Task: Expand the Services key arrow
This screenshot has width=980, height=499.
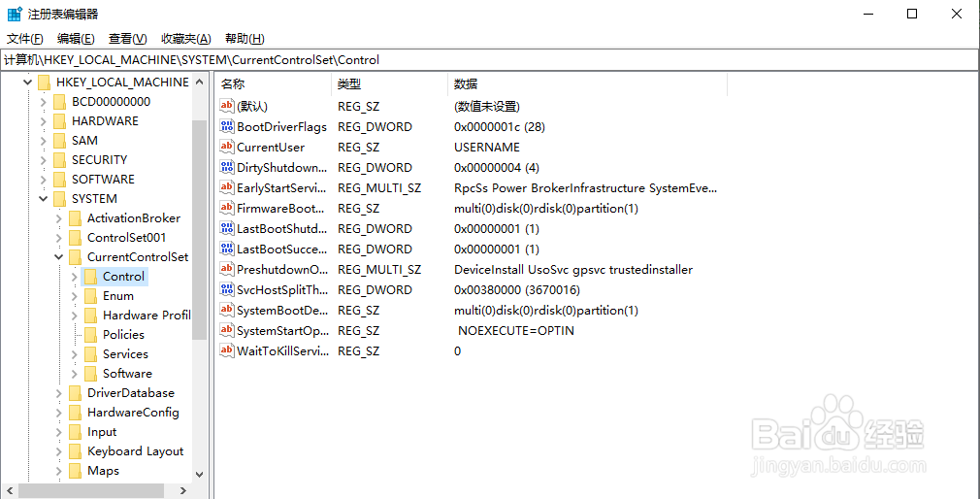Action: (x=75, y=354)
